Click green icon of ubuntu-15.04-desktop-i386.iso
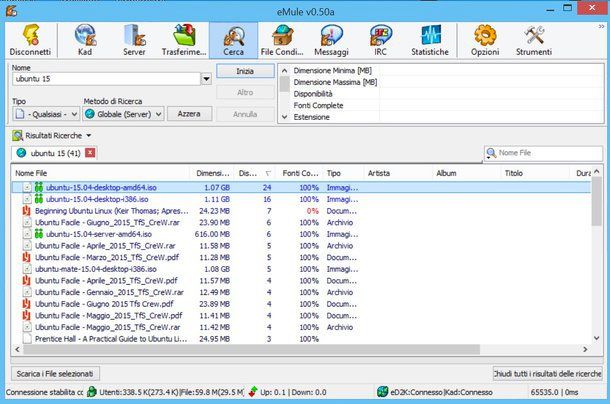This screenshot has width=610, height=404. [x=39, y=199]
